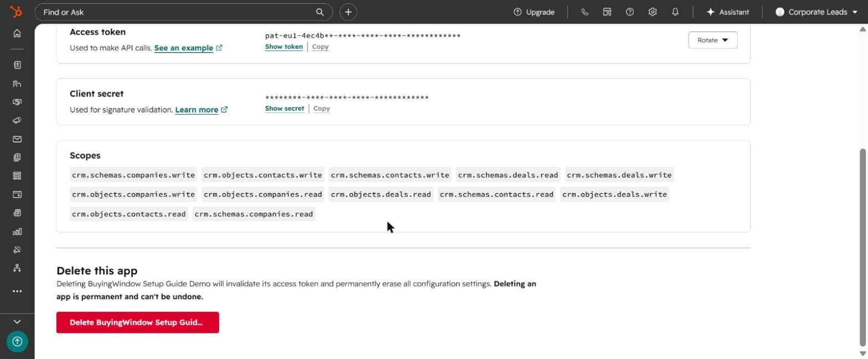868x359 pixels.
Task: Click the Access token heading
Action: click(97, 32)
